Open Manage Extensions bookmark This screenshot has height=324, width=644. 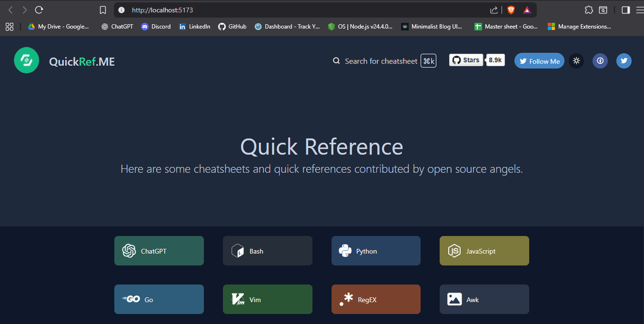(x=579, y=27)
